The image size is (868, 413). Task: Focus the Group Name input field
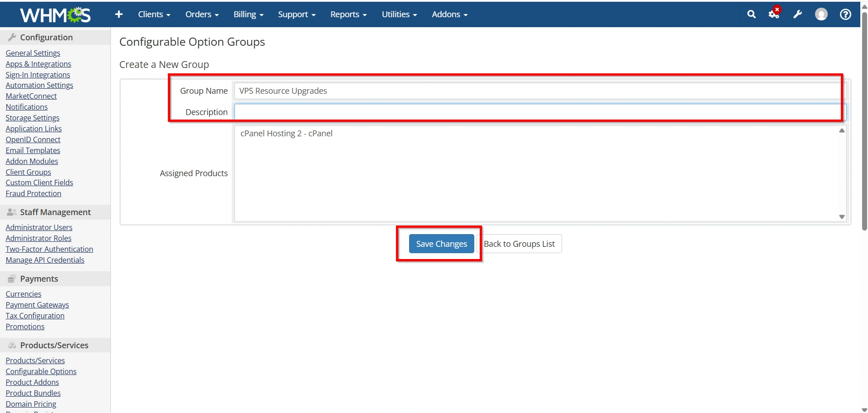coord(539,91)
